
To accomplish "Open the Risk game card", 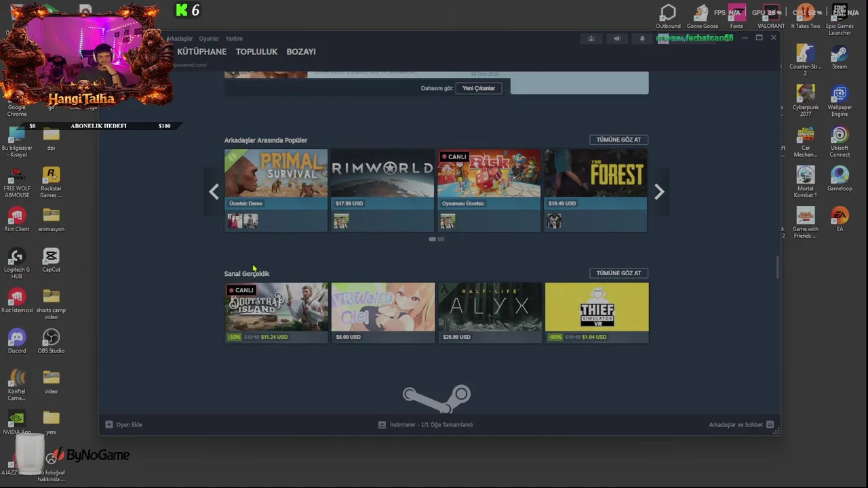I will pyautogui.click(x=489, y=190).
